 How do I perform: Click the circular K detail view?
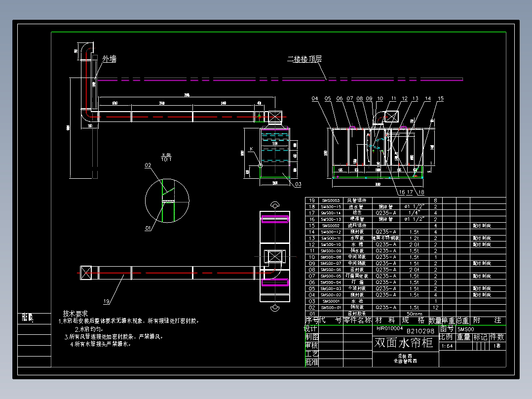pos(167,200)
